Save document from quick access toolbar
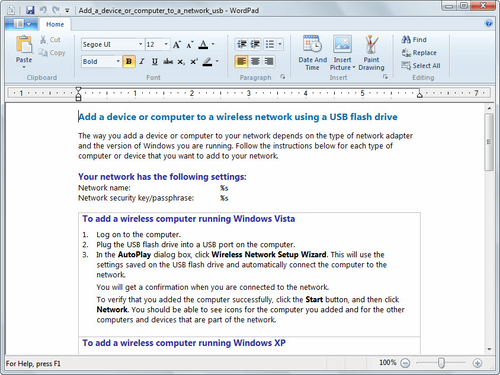The width and height of the screenshot is (500, 375). [x=30, y=10]
